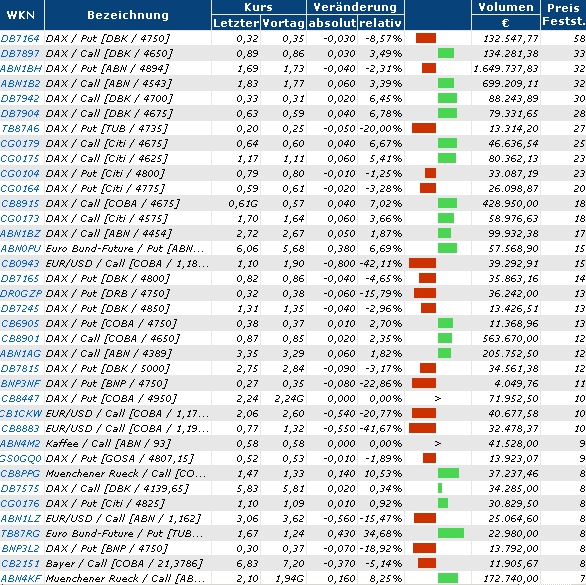Open the DB7164 WKN link
This screenshot has width=586, height=585.
(x=20, y=39)
